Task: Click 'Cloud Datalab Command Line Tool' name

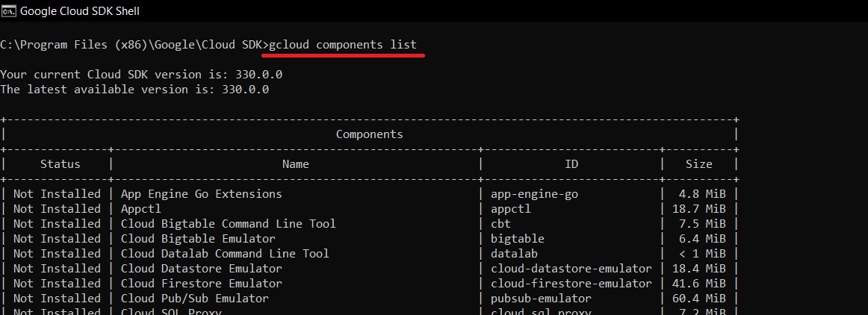Action: 225,254
